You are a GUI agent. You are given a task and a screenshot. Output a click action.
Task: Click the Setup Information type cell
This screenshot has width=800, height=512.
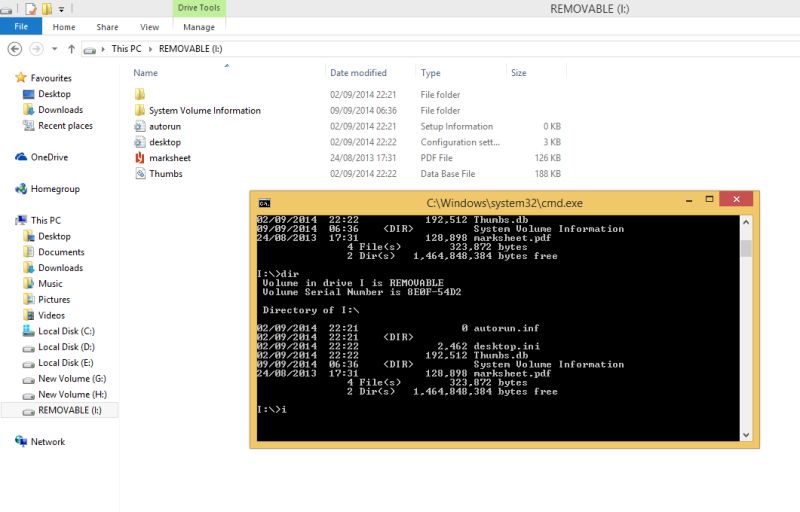[x=457, y=126]
